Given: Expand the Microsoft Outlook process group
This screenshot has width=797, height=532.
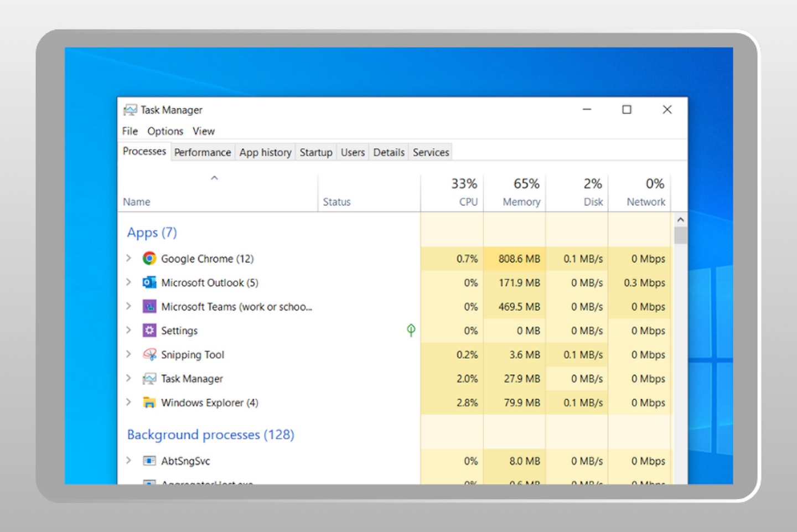Looking at the screenshot, I should click(x=128, y=282).
